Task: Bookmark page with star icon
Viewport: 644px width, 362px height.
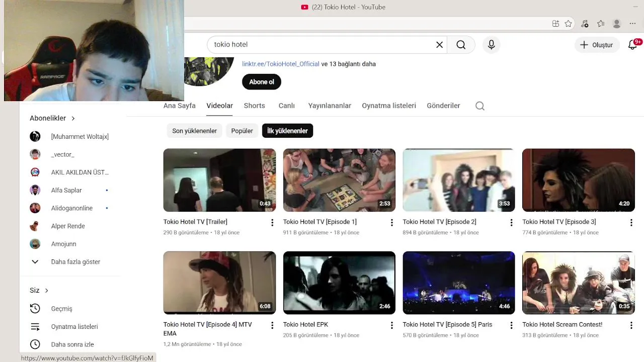Action: click(x=569, y=24)
